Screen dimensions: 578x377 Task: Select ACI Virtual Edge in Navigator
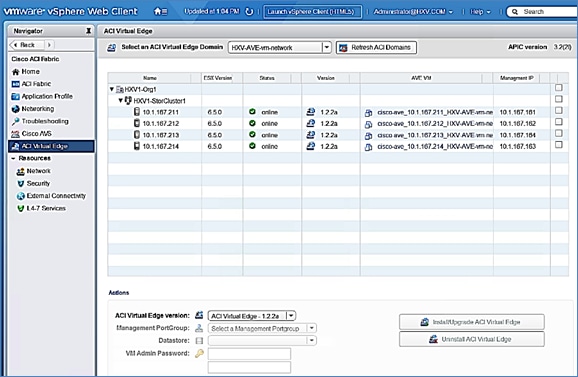coord(51,146)
